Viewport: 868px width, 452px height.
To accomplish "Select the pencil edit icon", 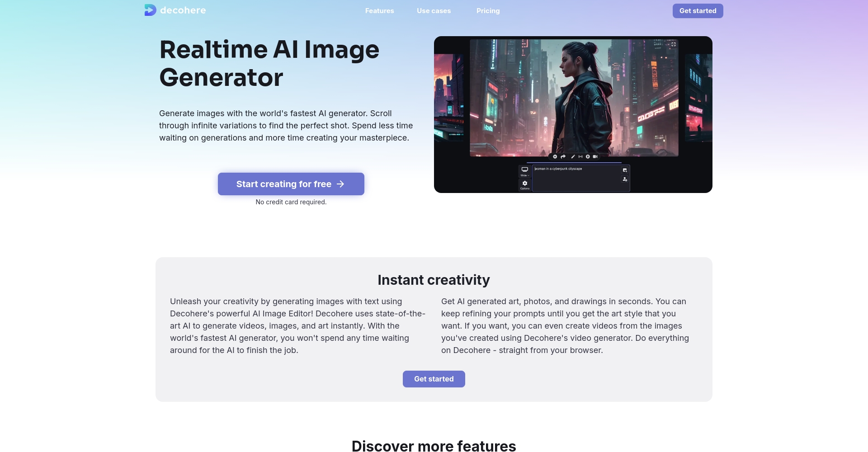I will pyautogui.click(x=573, y=157).
